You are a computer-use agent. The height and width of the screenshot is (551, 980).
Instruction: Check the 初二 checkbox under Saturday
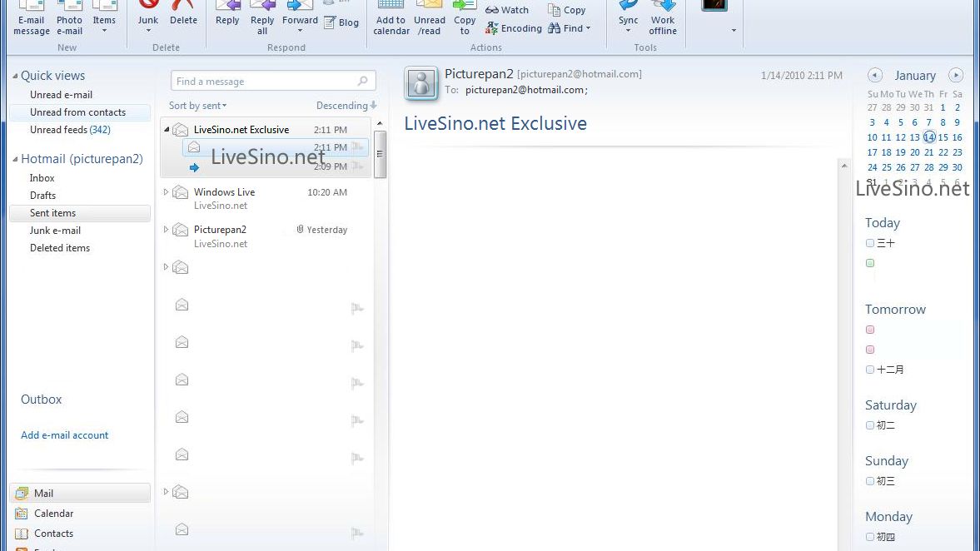pos(869,425)
